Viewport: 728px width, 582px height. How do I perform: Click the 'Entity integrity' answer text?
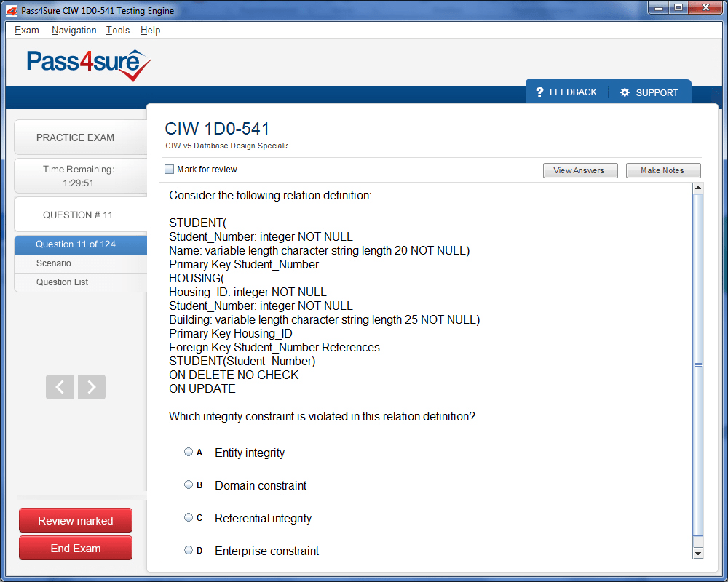(250, 453)
